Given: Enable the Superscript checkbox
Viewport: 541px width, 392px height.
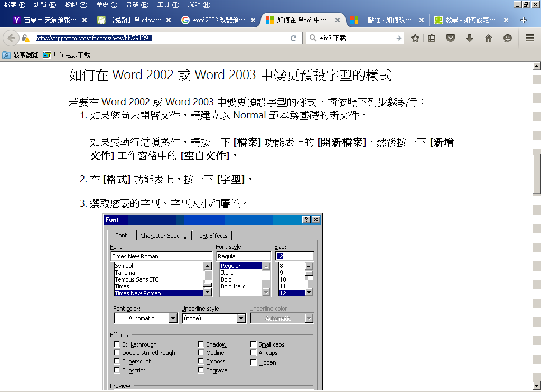Looking at the screenshot, I should (117, 361).
